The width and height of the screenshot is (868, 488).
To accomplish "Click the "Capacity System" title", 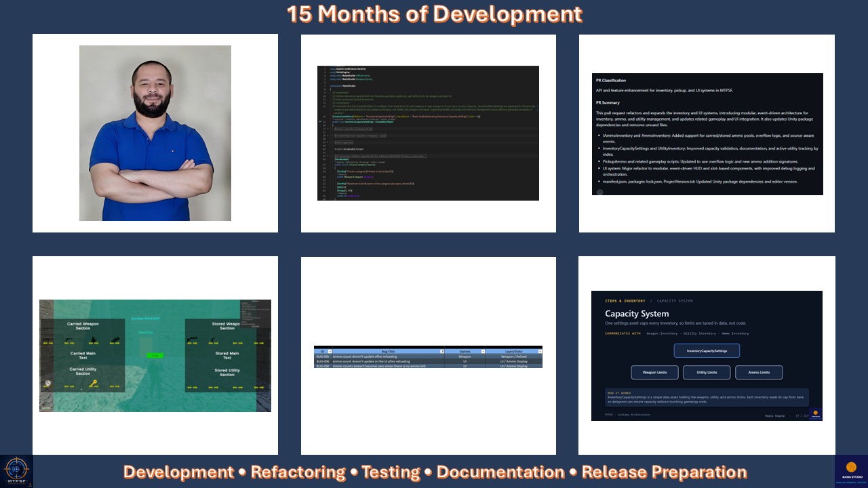I will 637,314.
